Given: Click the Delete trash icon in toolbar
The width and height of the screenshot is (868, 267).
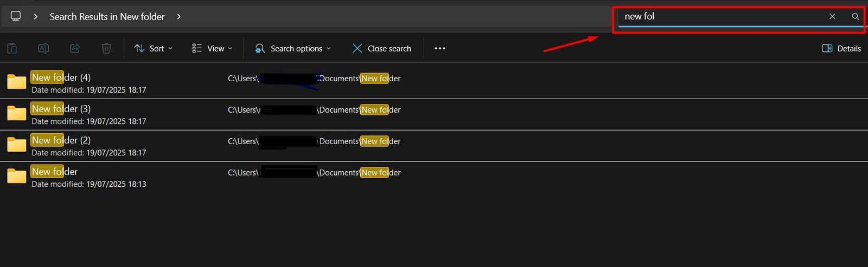Looking at the screenshot, I should pyautogui.click(x=106, y=48).
